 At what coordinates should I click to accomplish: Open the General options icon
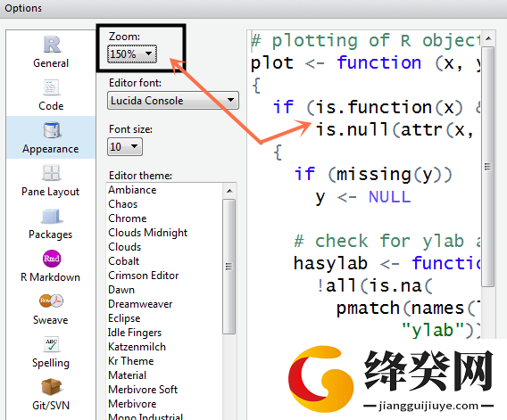[x=52, y=45]
